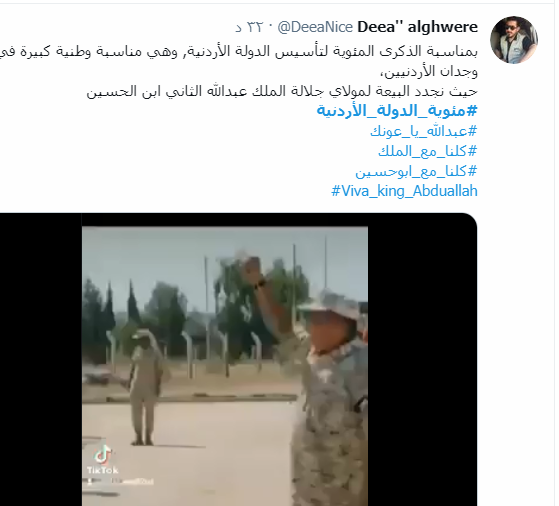Open the tweet timestamp ٣٢ د
Viewport: 559px width, 506px height.
(249, 27)
